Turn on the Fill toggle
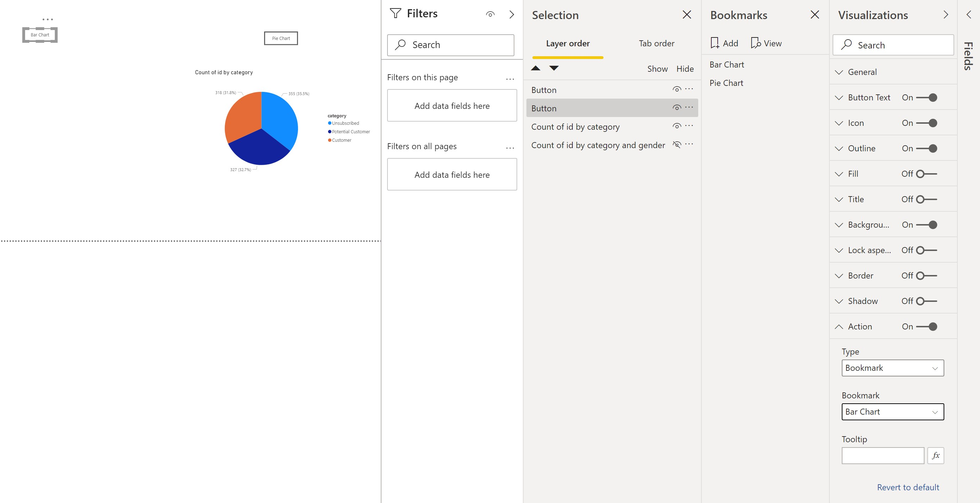 pos(926,174)
